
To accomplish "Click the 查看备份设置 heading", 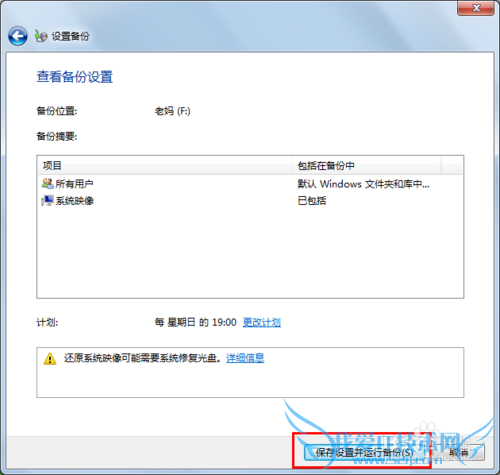I will click(75, 77).
